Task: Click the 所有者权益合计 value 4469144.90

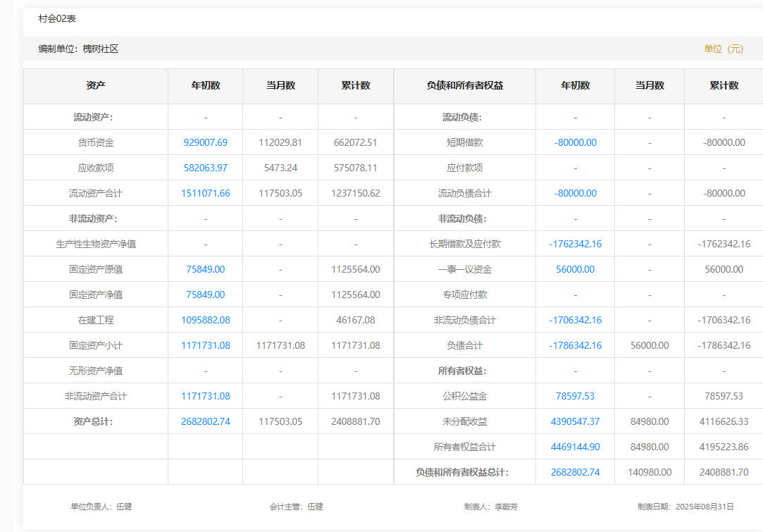Action: [575, 447]
